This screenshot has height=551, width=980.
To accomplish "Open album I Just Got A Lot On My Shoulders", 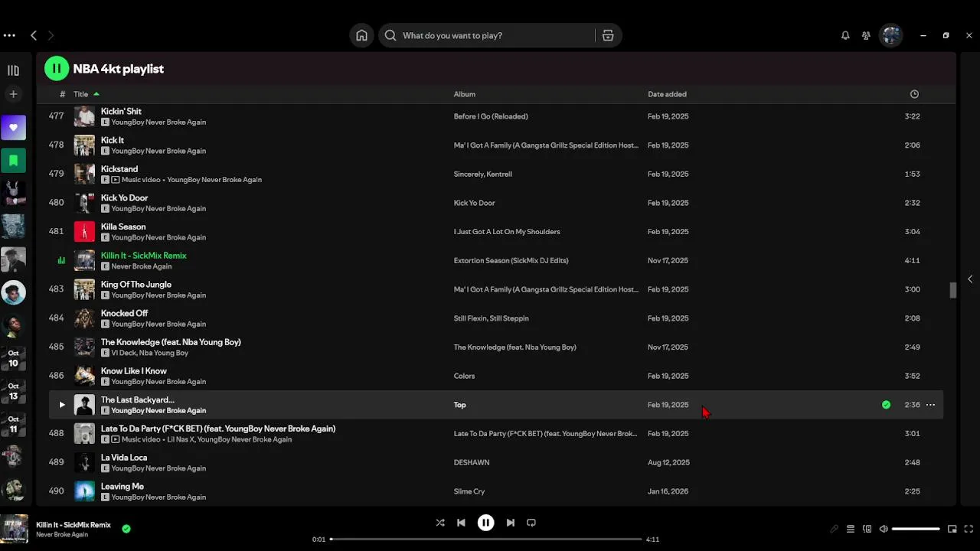I will tap(507, 232).
